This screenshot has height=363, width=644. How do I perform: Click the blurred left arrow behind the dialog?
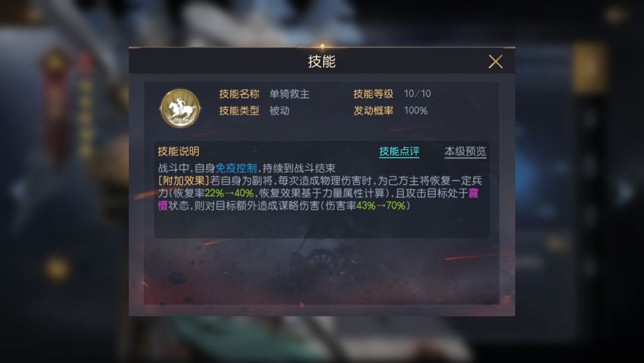[19, 190]
